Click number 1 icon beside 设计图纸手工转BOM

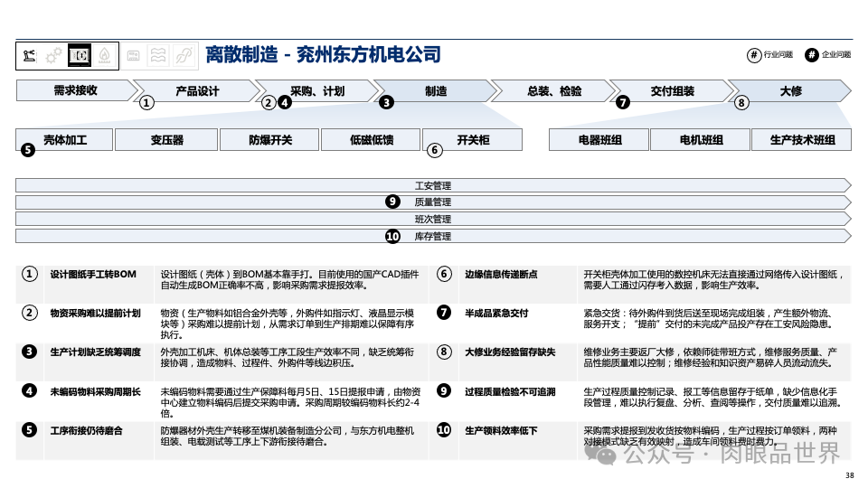coord(29,274)
